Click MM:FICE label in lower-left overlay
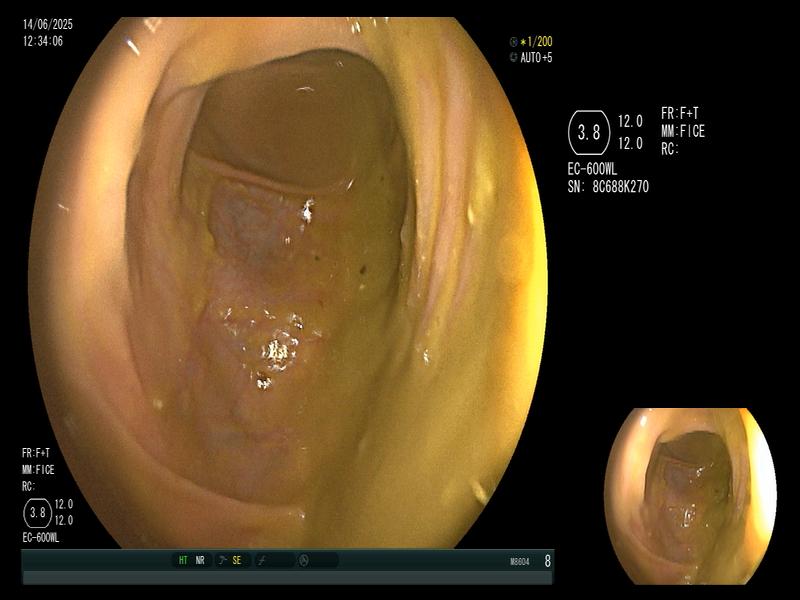The height and width of the screenshot is (600, 800). click(x=38, y=470)
